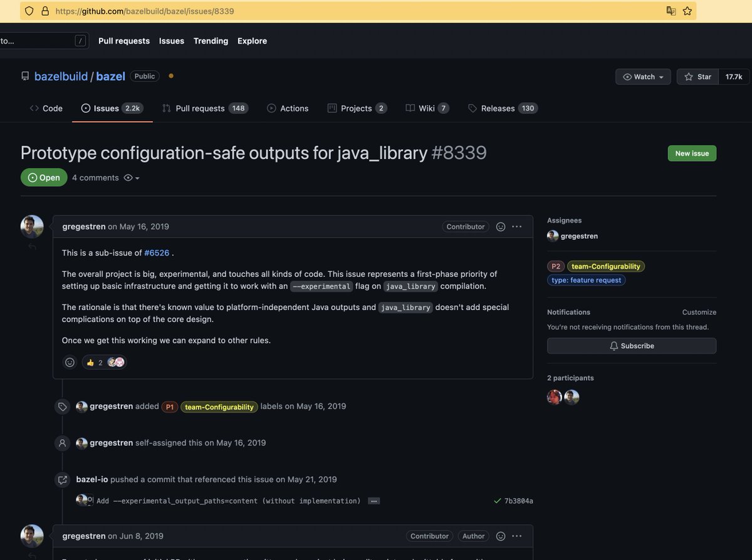Click the commit reference event icon
The width and height of the screenshot is (752, 560).
point(62,480)
